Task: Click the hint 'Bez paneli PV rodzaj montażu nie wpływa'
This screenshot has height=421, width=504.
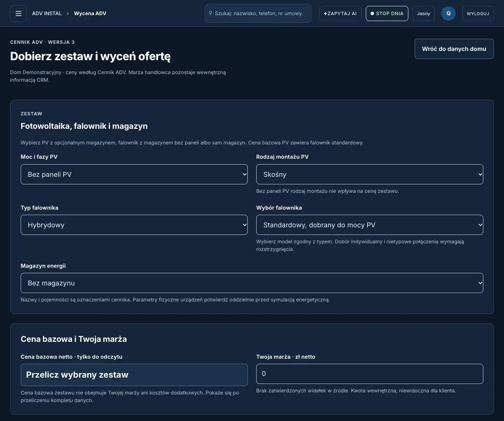Action: [x=327, y=191]
